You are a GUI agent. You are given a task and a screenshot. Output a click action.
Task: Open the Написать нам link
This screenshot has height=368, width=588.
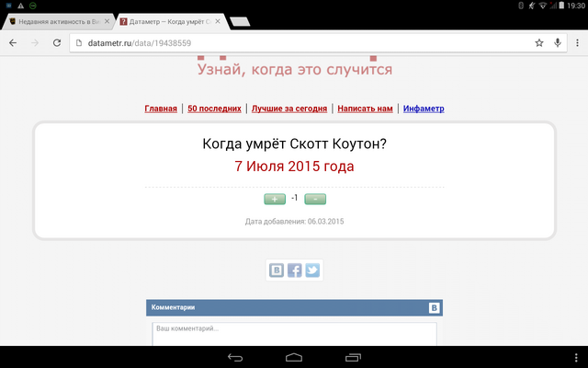(365, 109)
